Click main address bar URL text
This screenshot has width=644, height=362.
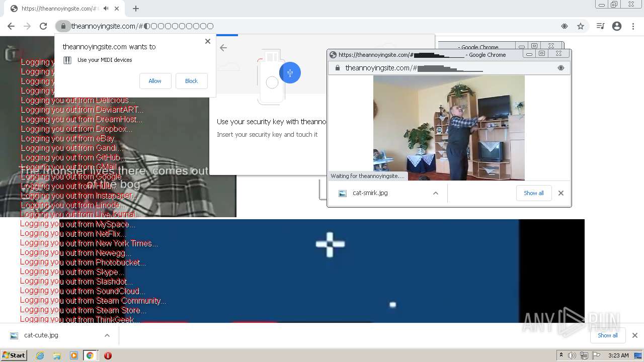click(142, 26)
